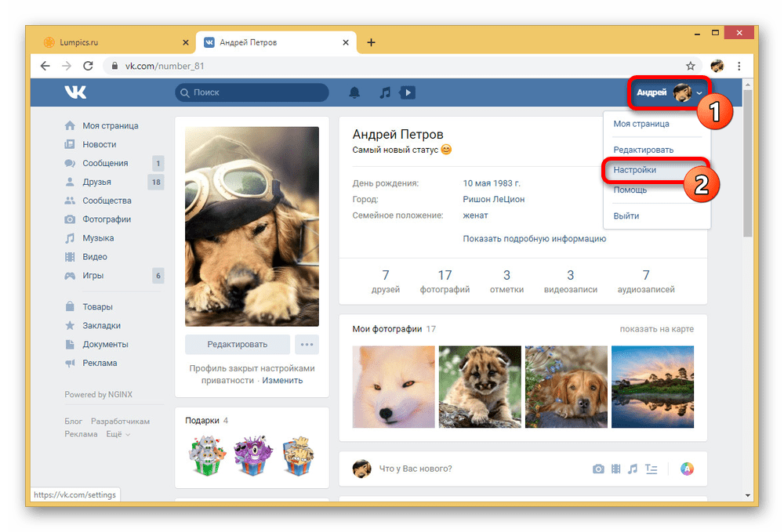Click the Реклама megaphone icon
This screenshot has height=532, width=784.
pyautogui.click(x=70, y=363)
